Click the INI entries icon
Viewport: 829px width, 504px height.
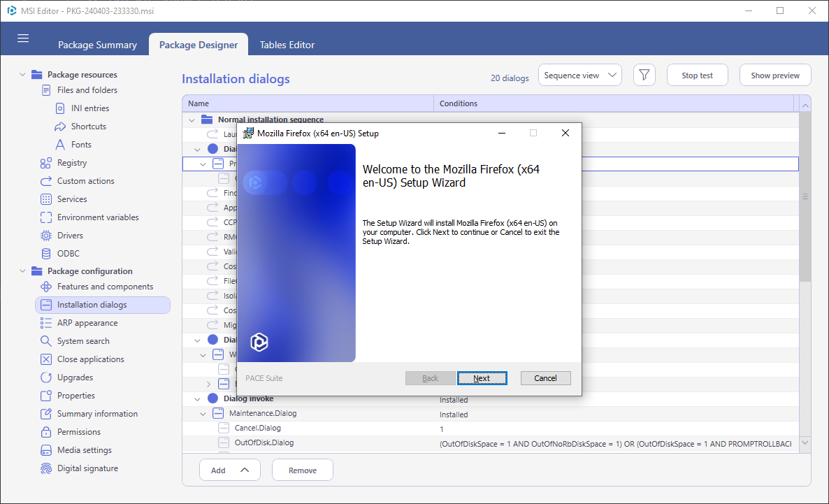click(60, 108)
